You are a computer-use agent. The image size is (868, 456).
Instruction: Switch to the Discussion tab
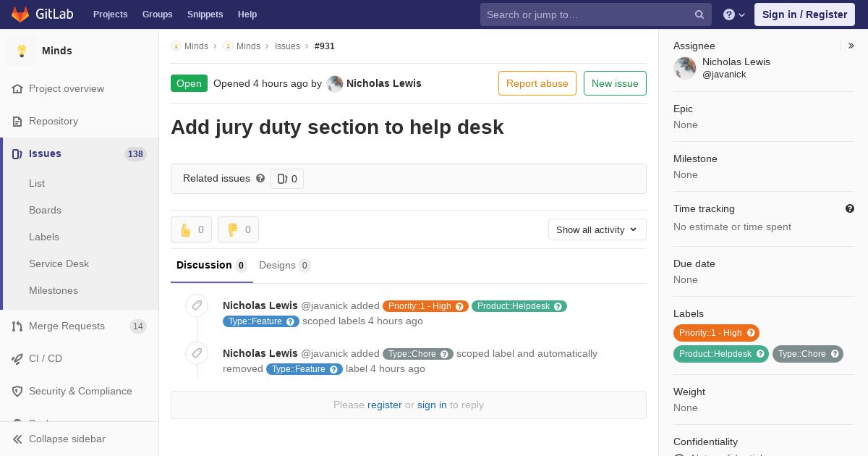(212, 265)
